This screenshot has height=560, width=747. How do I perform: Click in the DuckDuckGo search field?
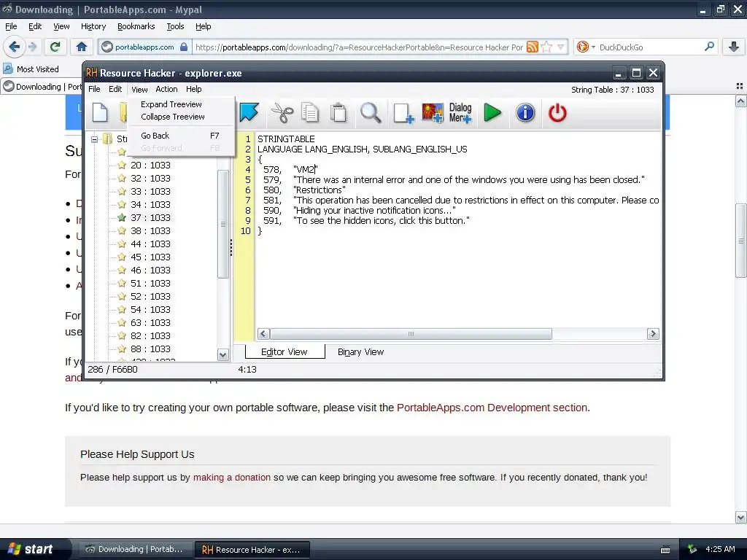(x=648, y=47)
